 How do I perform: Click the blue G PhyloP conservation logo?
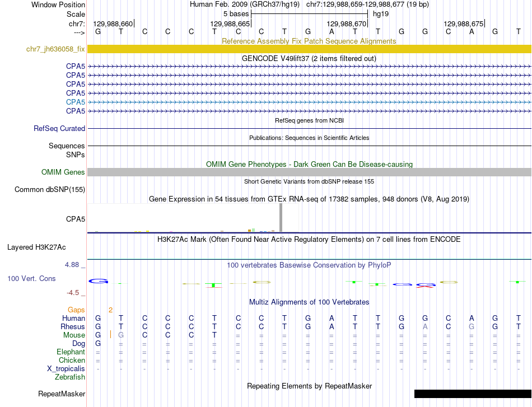99,281
